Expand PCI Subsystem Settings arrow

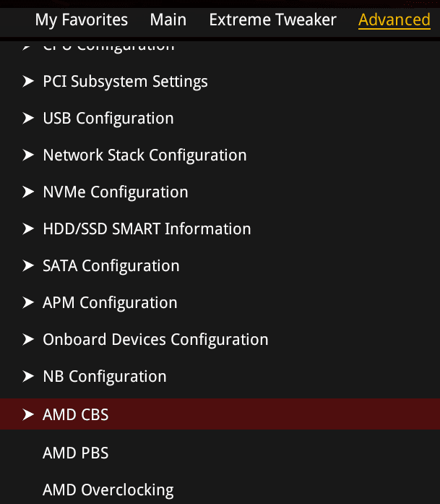28,81
